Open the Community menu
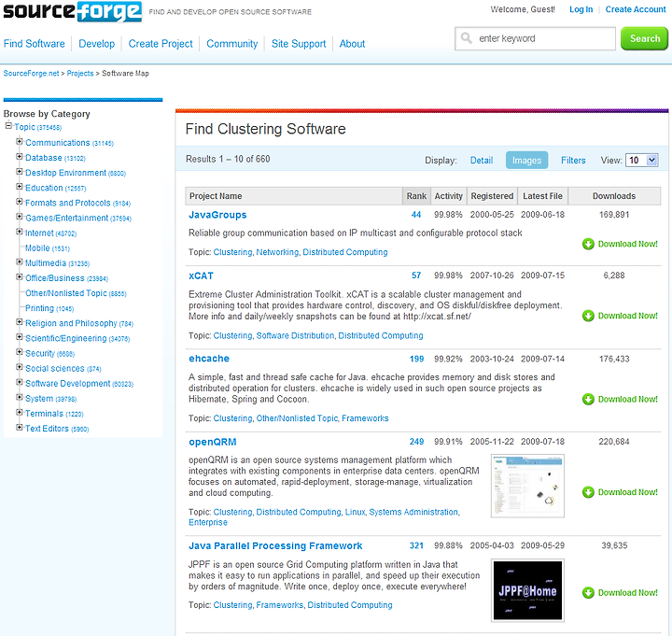672x636 pixels. pyautogui.click(x=231, y=44)
